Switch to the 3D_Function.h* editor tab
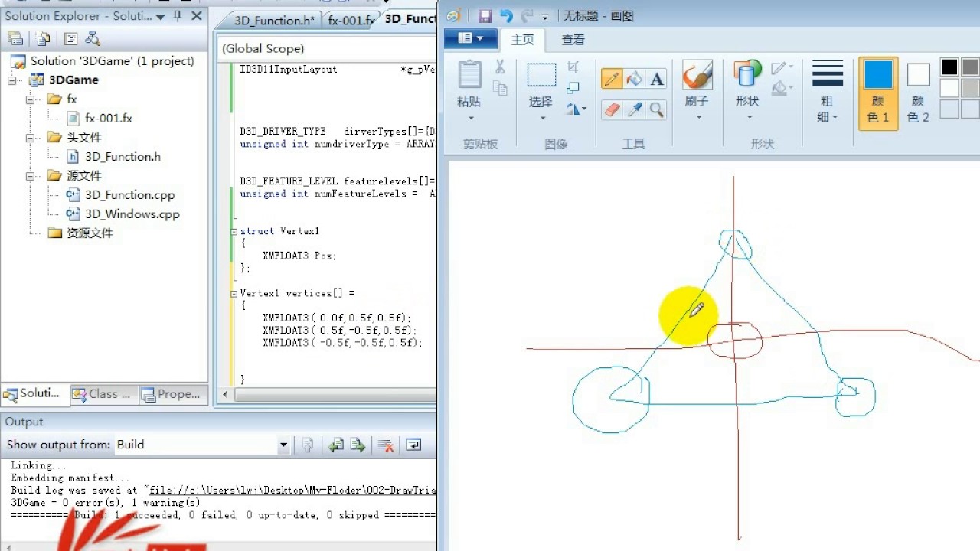 tap(273, 21)
